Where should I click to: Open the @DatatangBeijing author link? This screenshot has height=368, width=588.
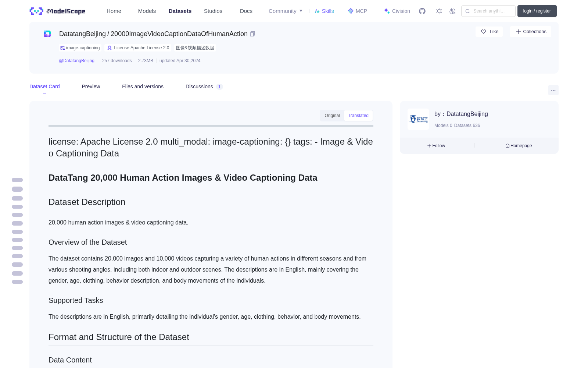(76, 61)
